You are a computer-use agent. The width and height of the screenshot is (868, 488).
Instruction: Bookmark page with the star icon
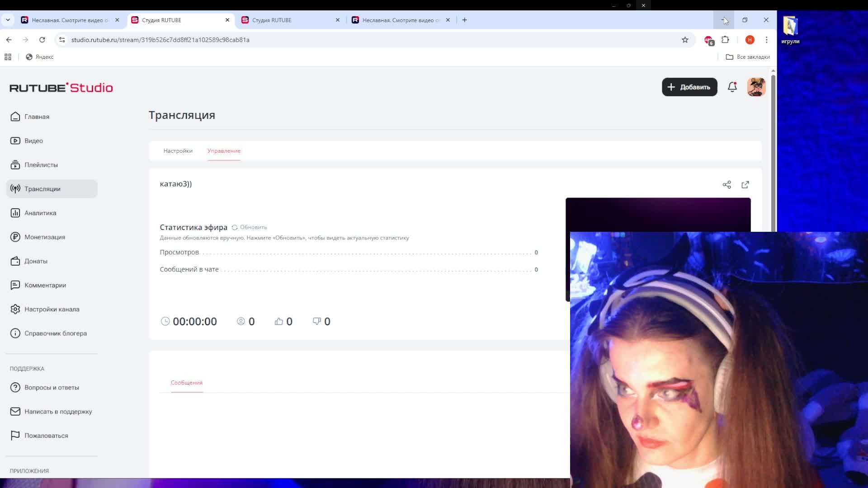click(x=685, y=40)
